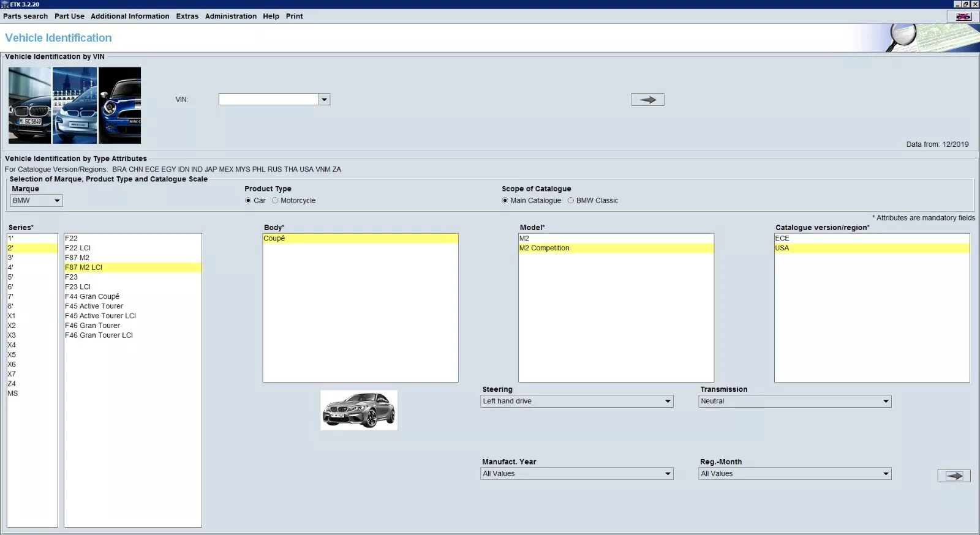Select the F23 LCI chassis entry
The height and width of the screenshot is (535, 980).
(x=133, y=287)
